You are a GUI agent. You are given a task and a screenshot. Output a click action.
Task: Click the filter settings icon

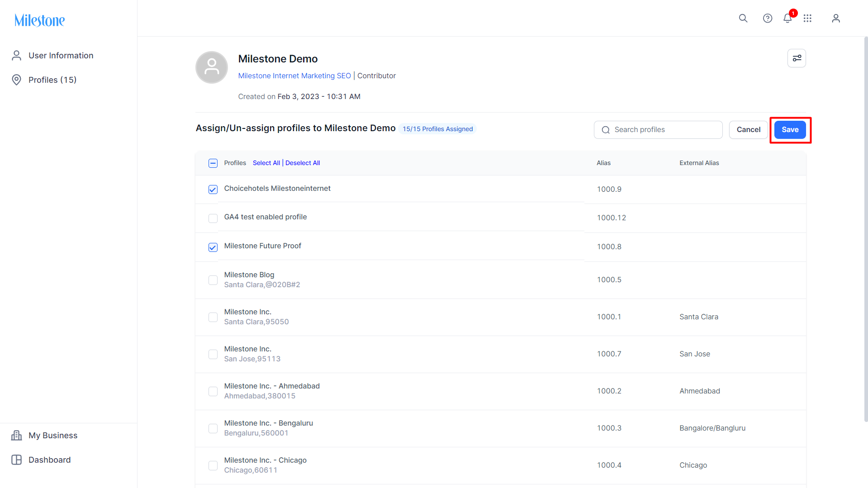pyautogui.click(x=797, y=58)
